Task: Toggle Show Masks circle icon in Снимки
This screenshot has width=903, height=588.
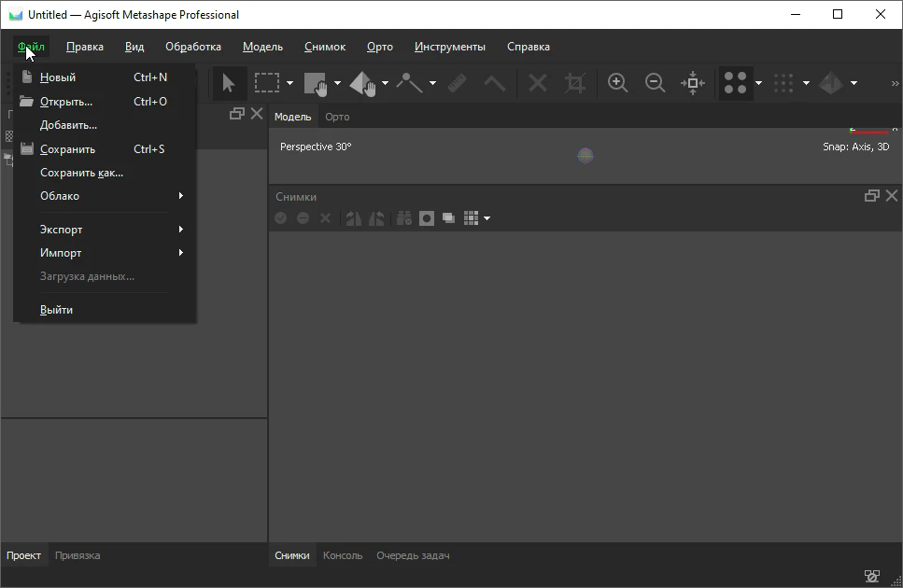Action: (427, 218)
